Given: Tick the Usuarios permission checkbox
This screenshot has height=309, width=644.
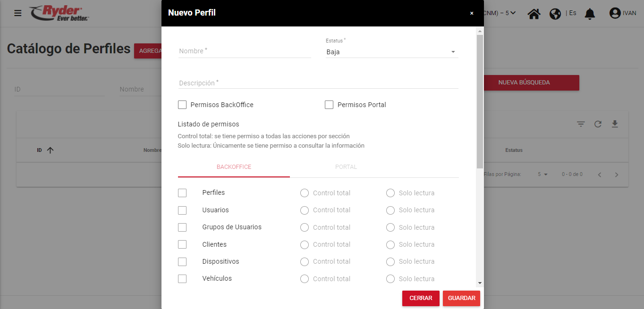Looking at the screenshot, I should [182, 210].
